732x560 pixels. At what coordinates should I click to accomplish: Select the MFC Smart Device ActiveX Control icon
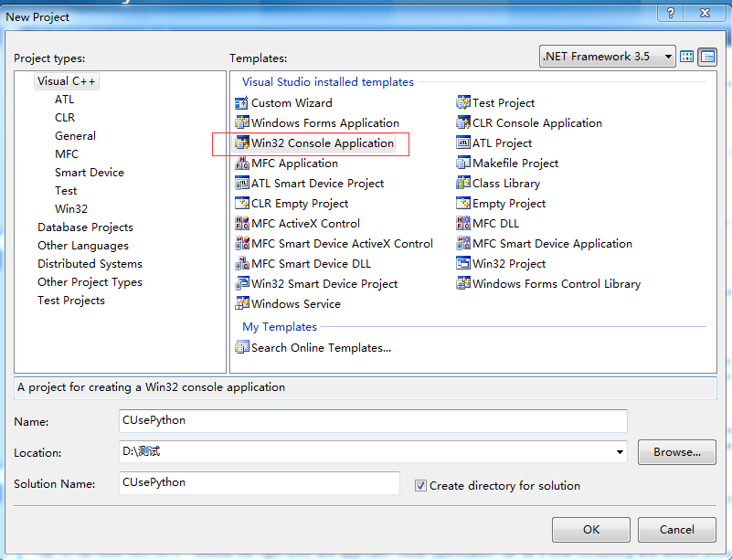coord(241,243)
